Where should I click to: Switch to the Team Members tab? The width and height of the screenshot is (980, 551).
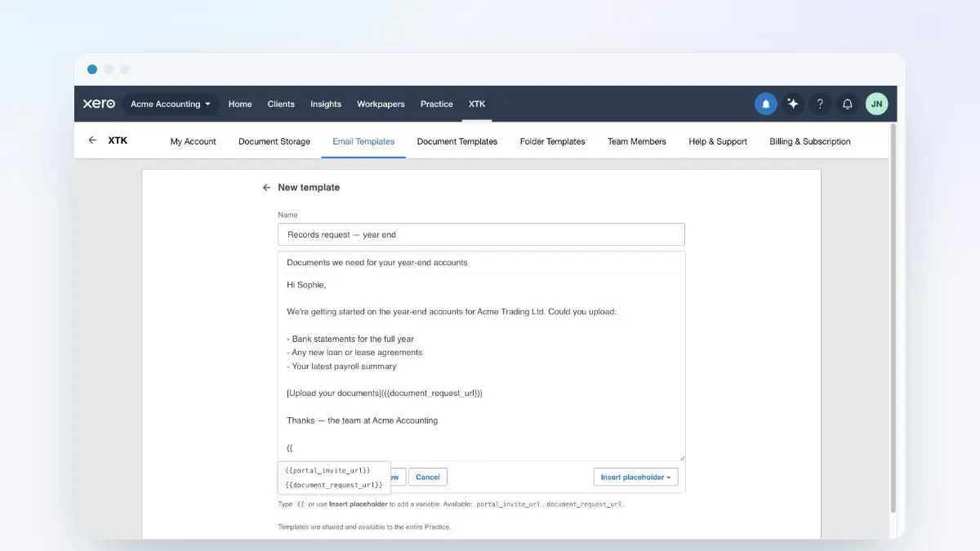click(x=637, y=141)
